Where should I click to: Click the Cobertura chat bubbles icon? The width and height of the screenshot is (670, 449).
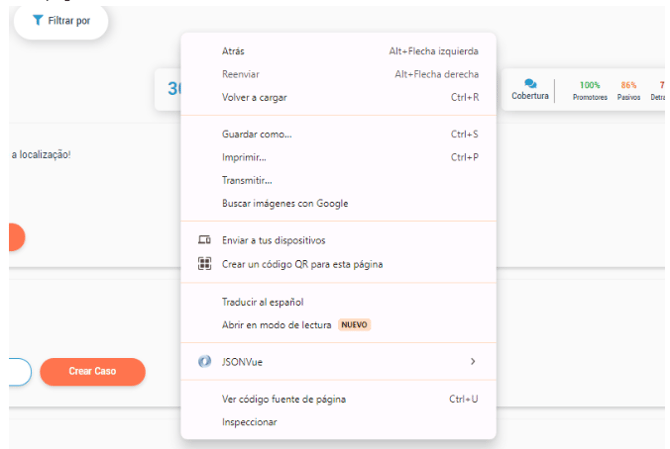pyautogui.click(x=530, y=83)
